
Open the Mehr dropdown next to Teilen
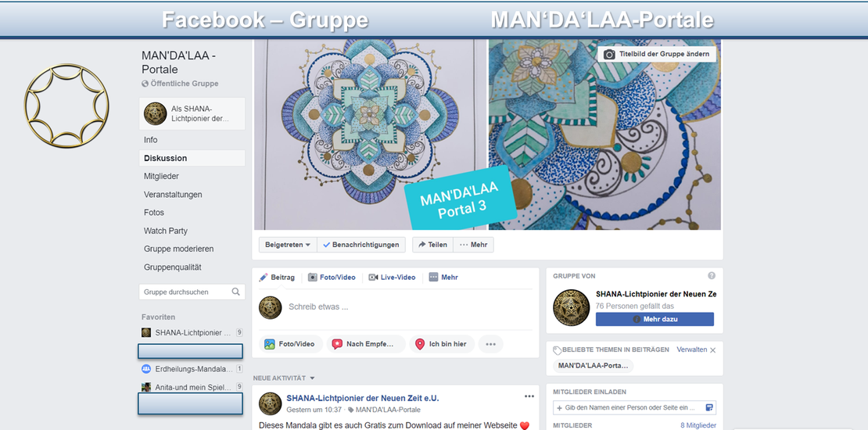[473, 245]
